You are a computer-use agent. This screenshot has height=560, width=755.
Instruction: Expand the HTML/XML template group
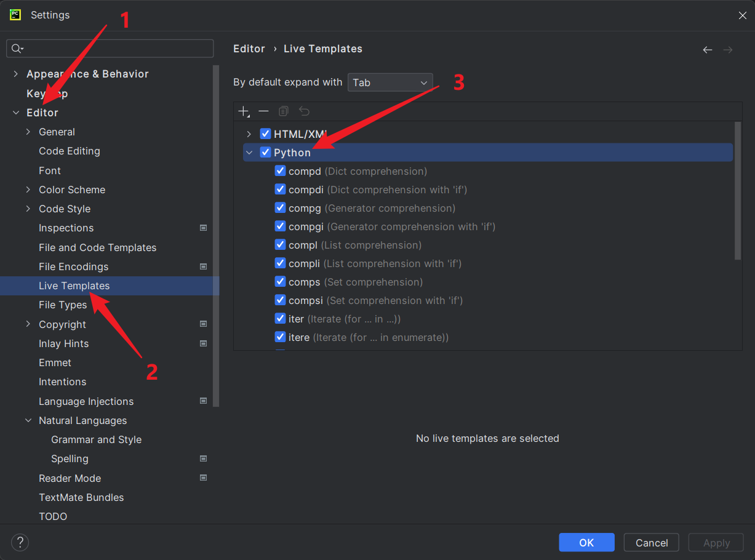point(249,134)
